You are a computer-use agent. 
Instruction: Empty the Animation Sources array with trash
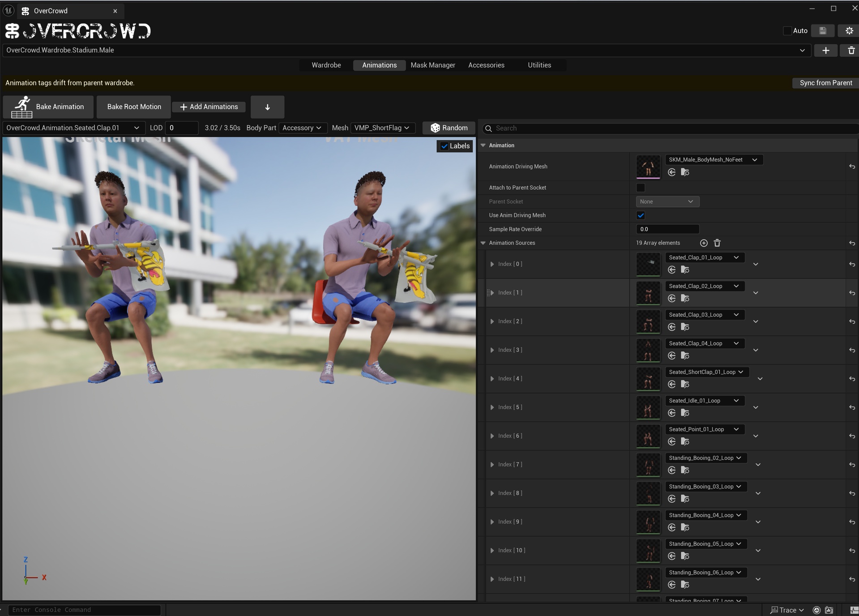pos(717,243)
